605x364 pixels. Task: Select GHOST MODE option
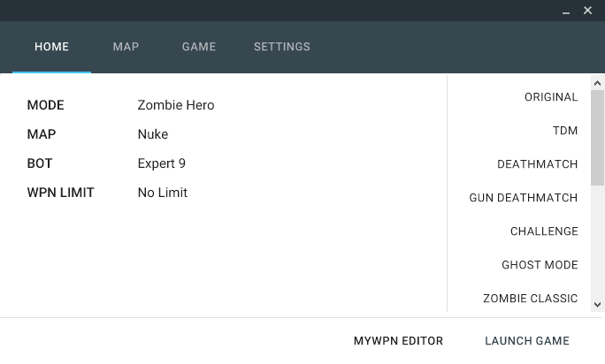[540, 265]
